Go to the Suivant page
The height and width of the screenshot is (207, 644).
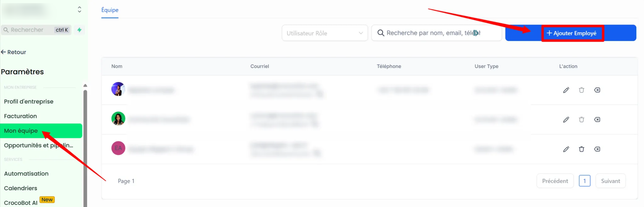tap(610, 181)
